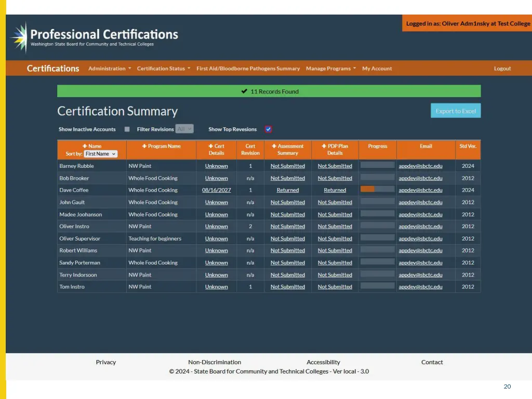Click Dave Coffee's 2024 standard version cell
Image resolution: width=532 pixels, height=399 pixels.
click(x=468, y=190)
